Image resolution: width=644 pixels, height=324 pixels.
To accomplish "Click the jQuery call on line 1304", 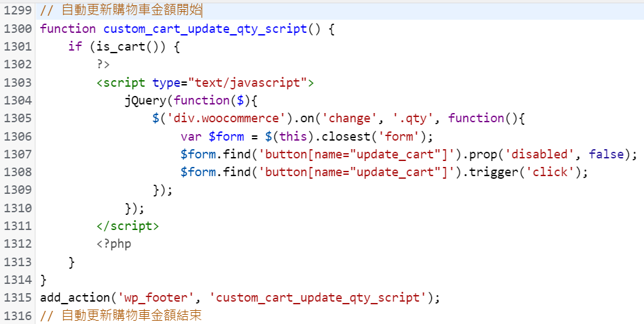I will (x=145, y=101).
